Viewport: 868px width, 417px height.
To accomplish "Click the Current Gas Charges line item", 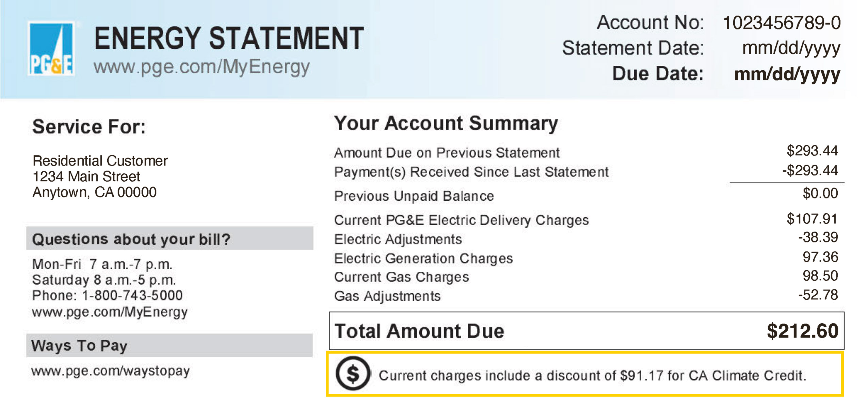I will click(401, 277).
